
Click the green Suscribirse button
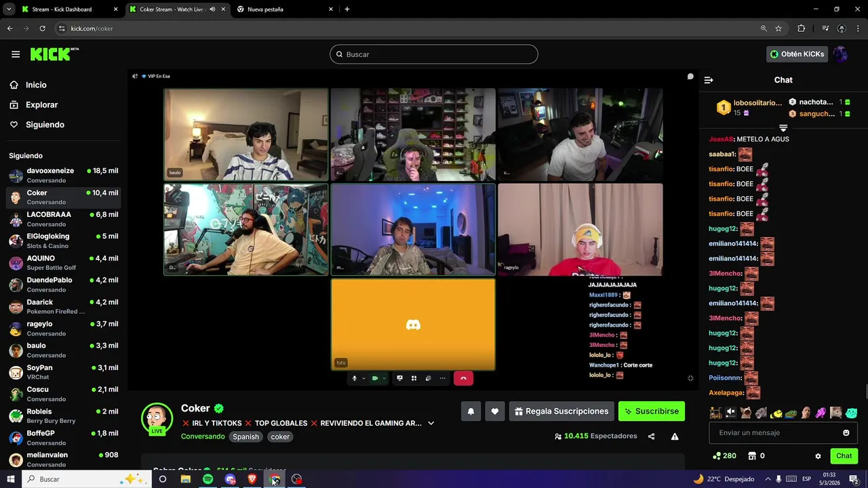(652, 411)
